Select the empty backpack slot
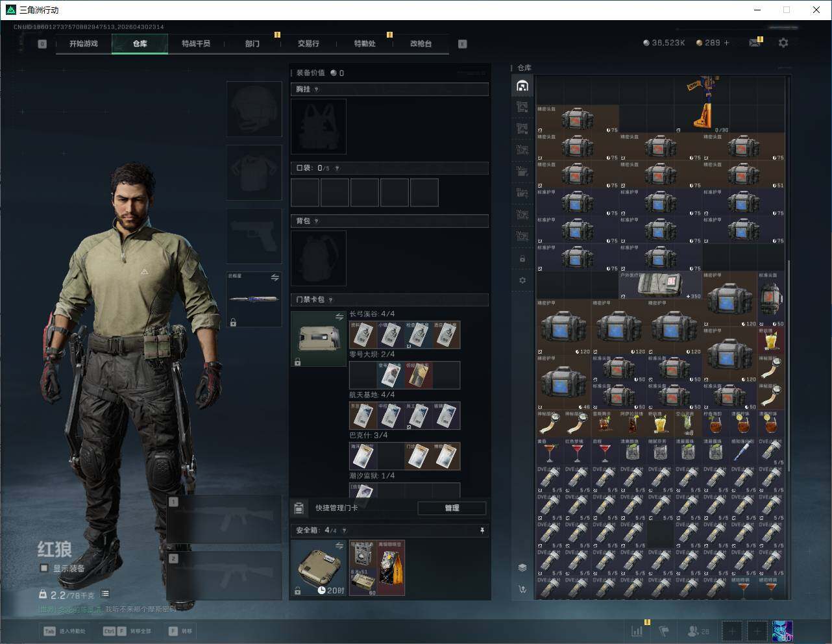This screenshot has width=832, height=644. 319,258
